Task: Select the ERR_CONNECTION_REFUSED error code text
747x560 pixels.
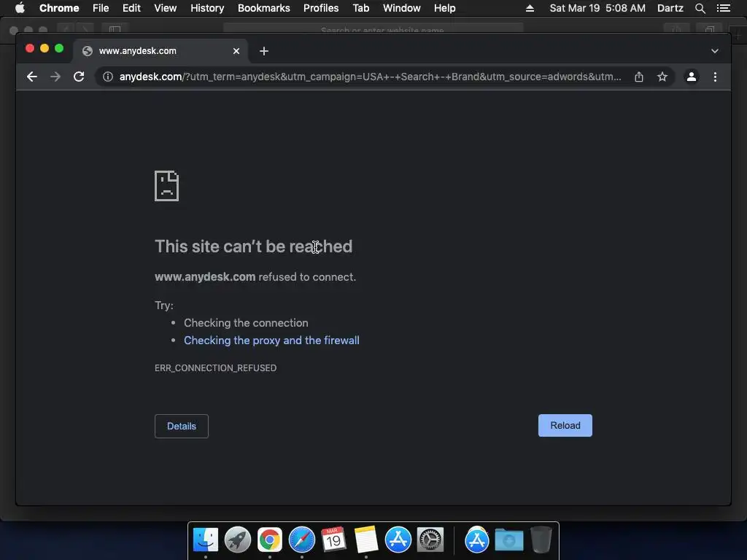Action: click(x=215, y=368)
